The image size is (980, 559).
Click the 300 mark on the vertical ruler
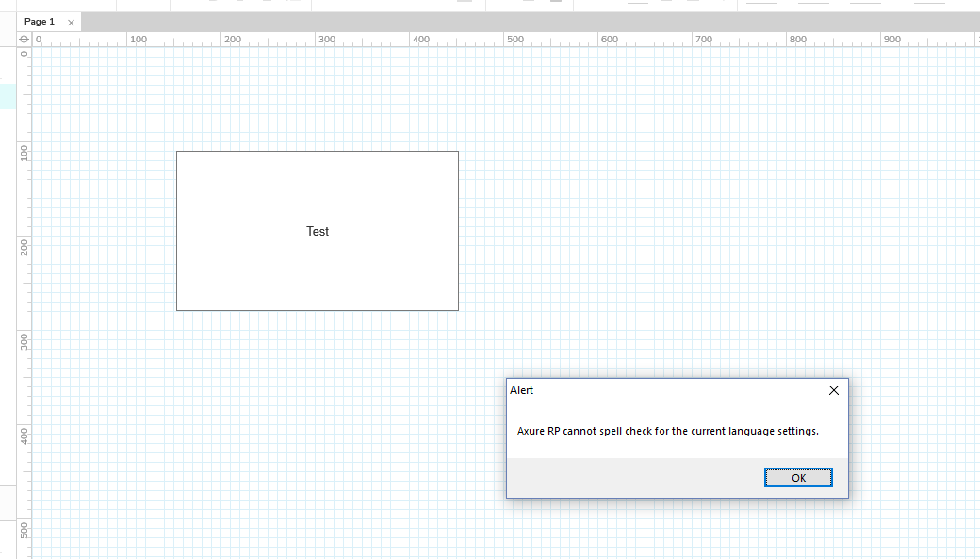click(25, 344)
